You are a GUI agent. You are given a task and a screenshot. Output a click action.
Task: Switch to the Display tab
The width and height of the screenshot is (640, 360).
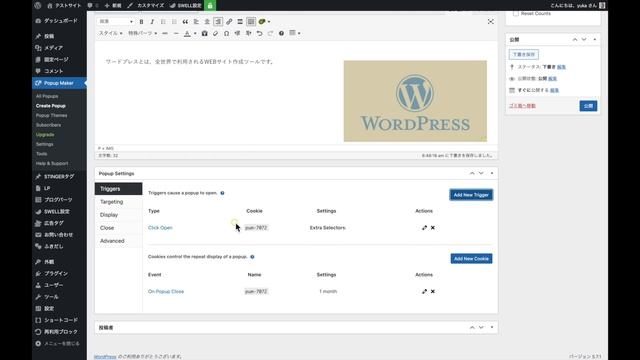[118, 215]
